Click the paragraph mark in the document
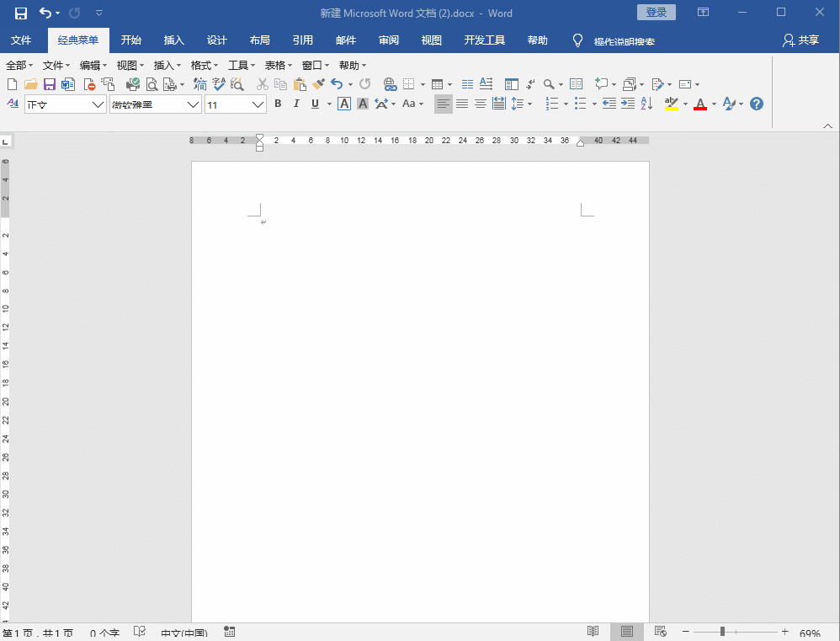 point(263,222)
